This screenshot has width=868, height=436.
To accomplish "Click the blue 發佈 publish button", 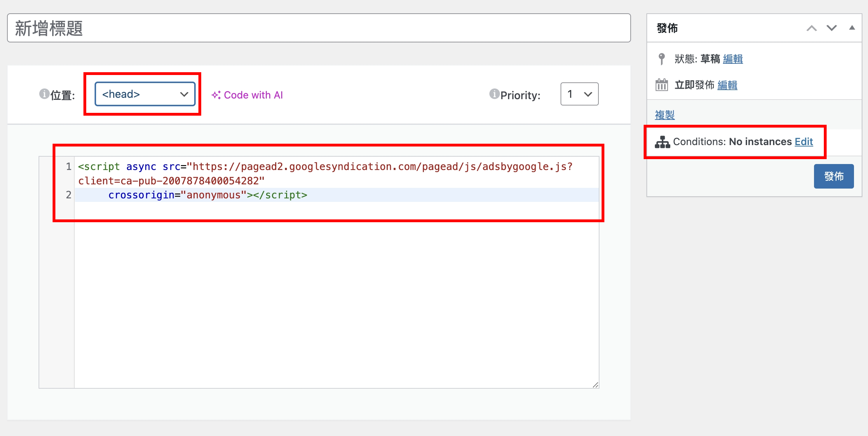I will coord(834,176).
